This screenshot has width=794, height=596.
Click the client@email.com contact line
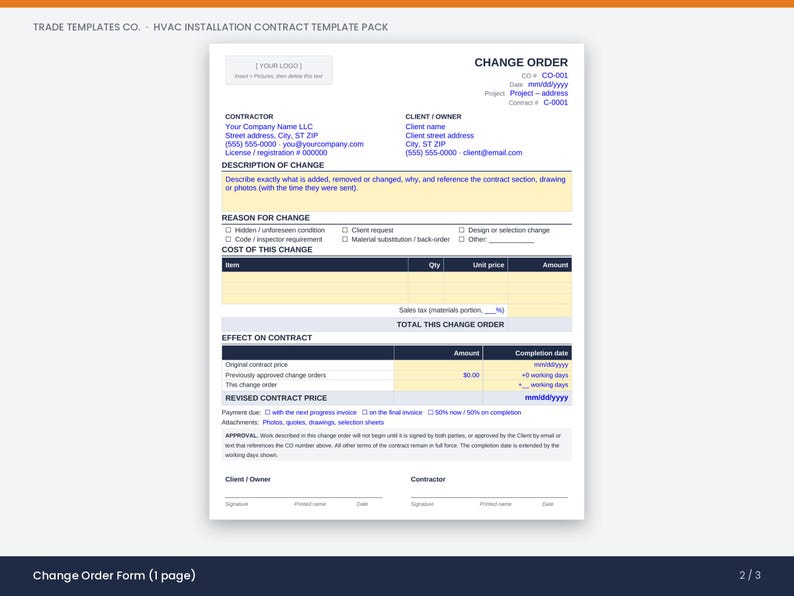(x=463, y=152)
